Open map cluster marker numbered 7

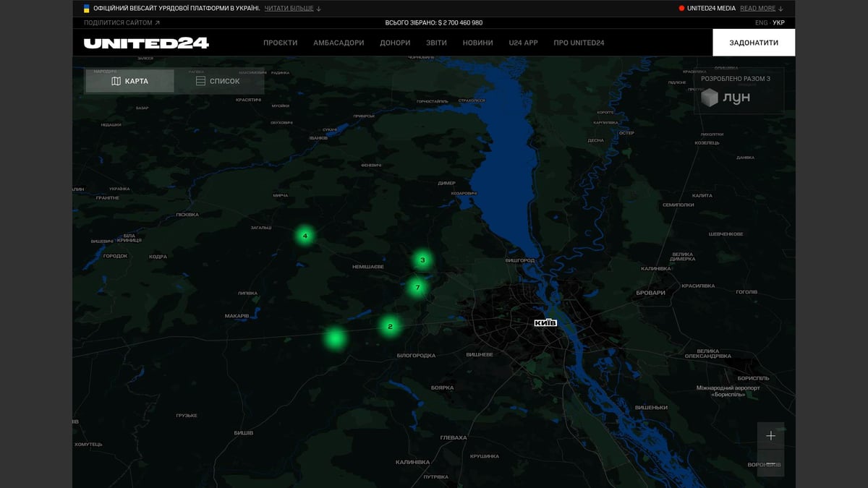coord(417,288)
